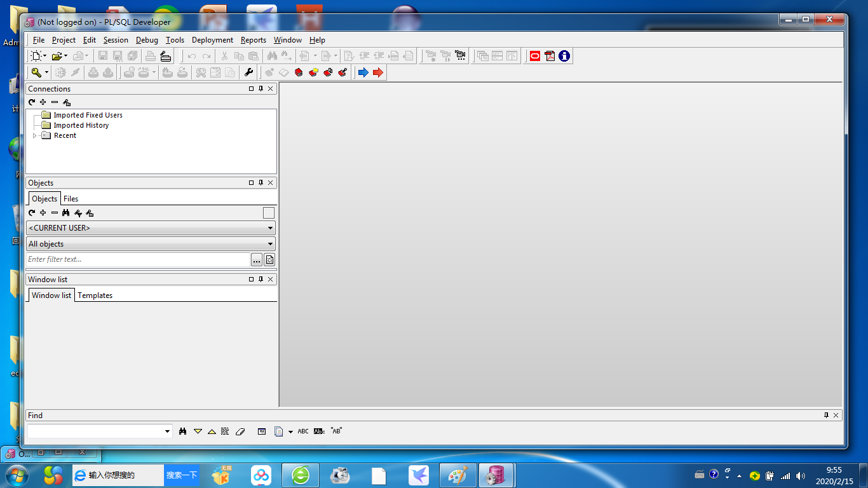The height and width of the screenshot is (488, 868).
Task: Open the File menu
Action: tap(38, 39)
